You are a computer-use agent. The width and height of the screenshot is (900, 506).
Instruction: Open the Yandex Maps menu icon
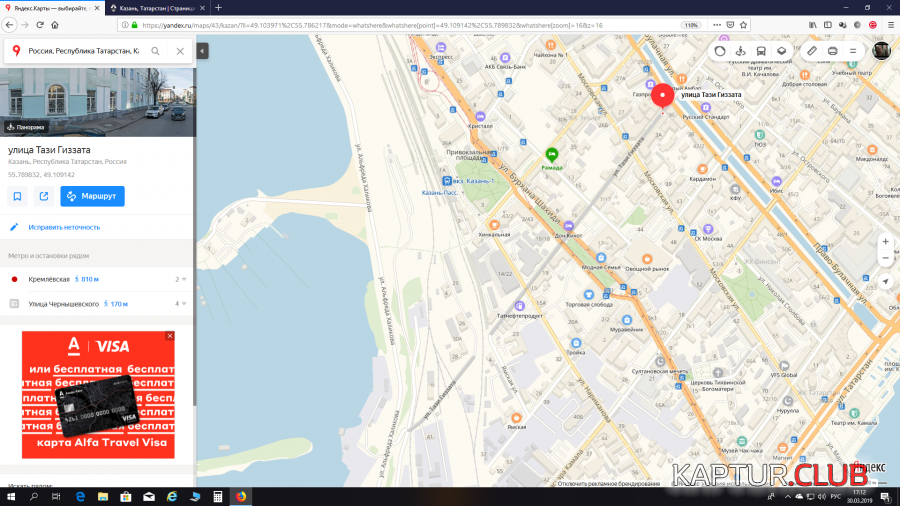[x=854, y=51]
